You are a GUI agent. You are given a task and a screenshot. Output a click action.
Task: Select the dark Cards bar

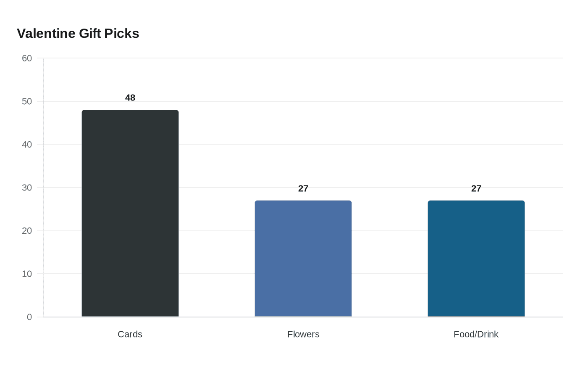click(130, 213)
